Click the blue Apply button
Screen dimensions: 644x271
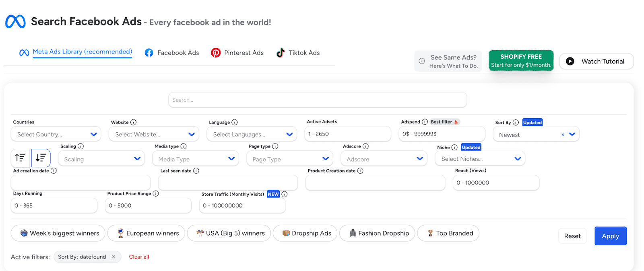[x=611, y=236]
